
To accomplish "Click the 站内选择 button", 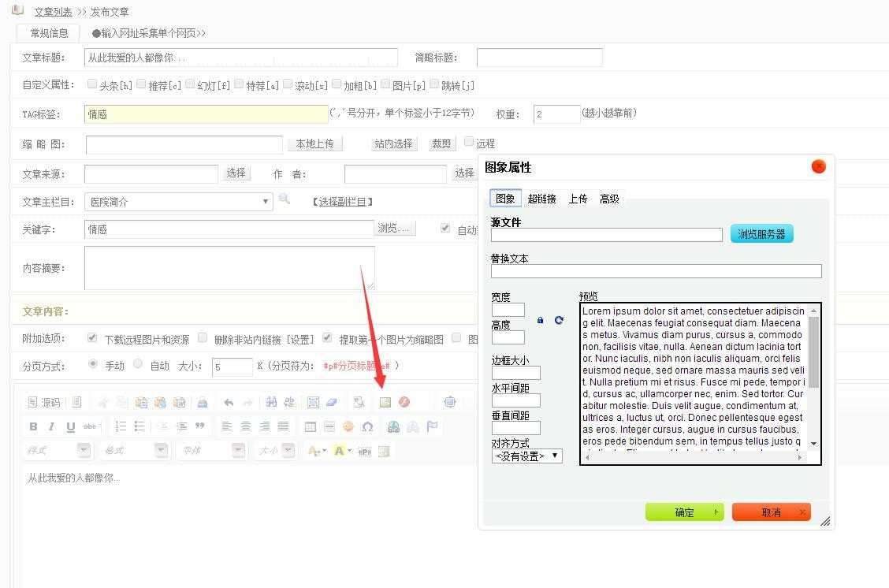I will tap(393, 144).
